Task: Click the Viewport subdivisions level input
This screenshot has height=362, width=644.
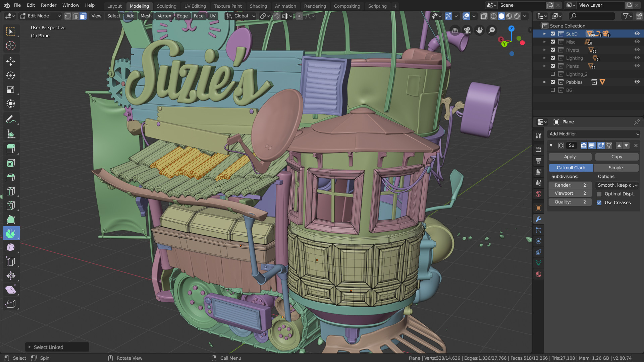Action: point(570,193)
